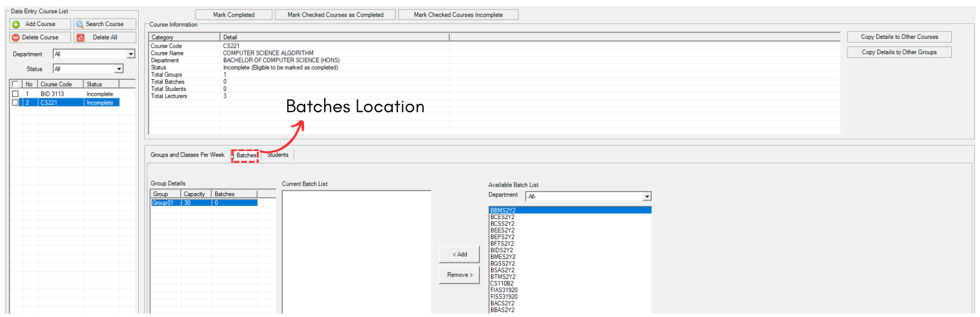980x317 pixels.
Task: Go to Groups and Classes Per Week tab
Action: [187, 155]
